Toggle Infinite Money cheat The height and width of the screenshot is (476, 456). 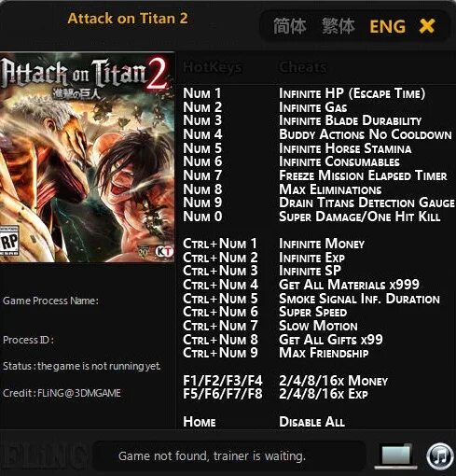click(x=322, y=244)
